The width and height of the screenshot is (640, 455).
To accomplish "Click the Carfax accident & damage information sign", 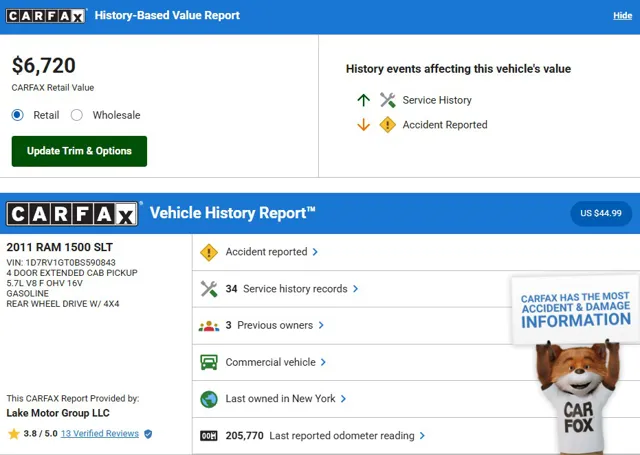I will (576, 310).
